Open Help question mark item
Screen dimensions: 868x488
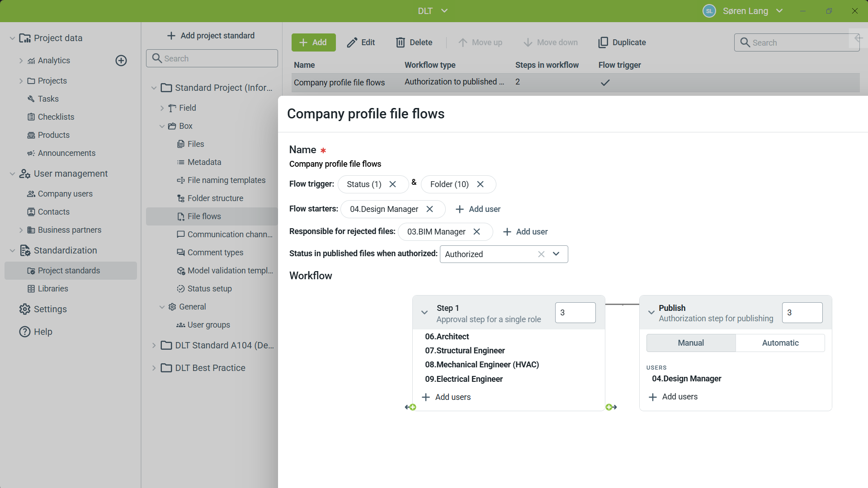click(x=36, y=332)
